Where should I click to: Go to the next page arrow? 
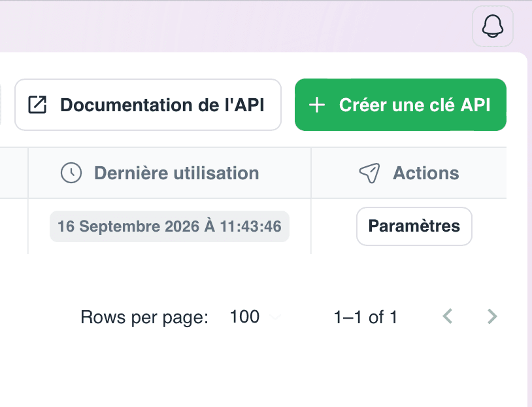point(492,316)
